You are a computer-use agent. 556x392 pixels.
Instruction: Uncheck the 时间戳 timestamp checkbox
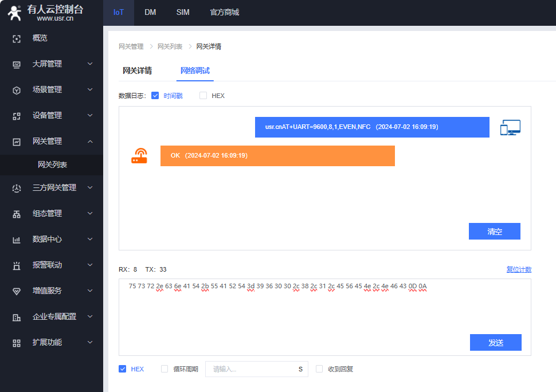[x=155, y=96]
